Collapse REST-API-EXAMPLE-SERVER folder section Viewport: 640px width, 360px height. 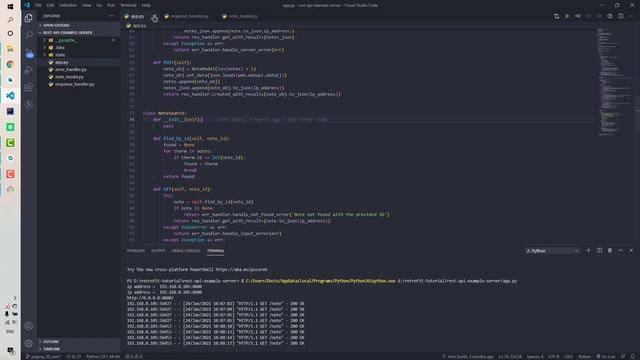(78, 33)
